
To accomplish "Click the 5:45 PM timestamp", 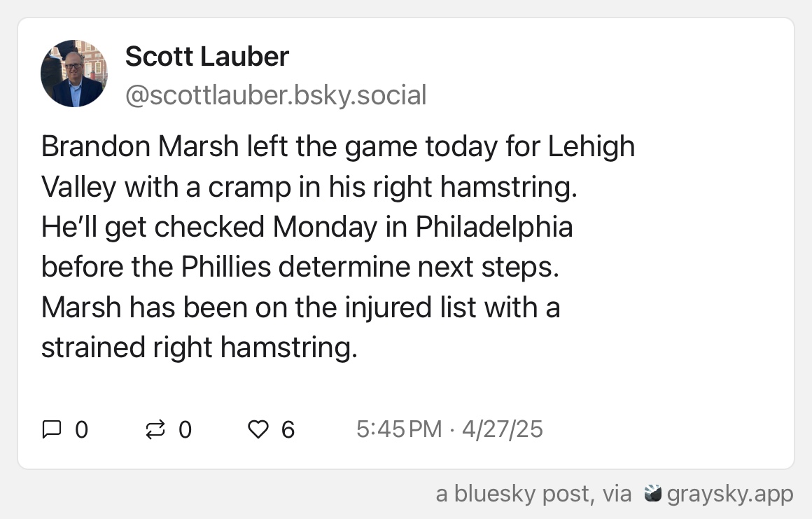I will tap(399, 429).
